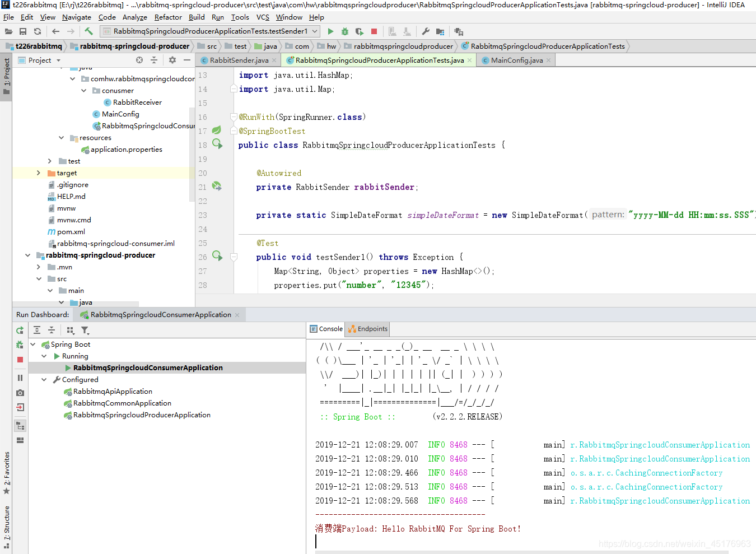
Task: Open the Navigate menu
Action: tap(77, 17)
